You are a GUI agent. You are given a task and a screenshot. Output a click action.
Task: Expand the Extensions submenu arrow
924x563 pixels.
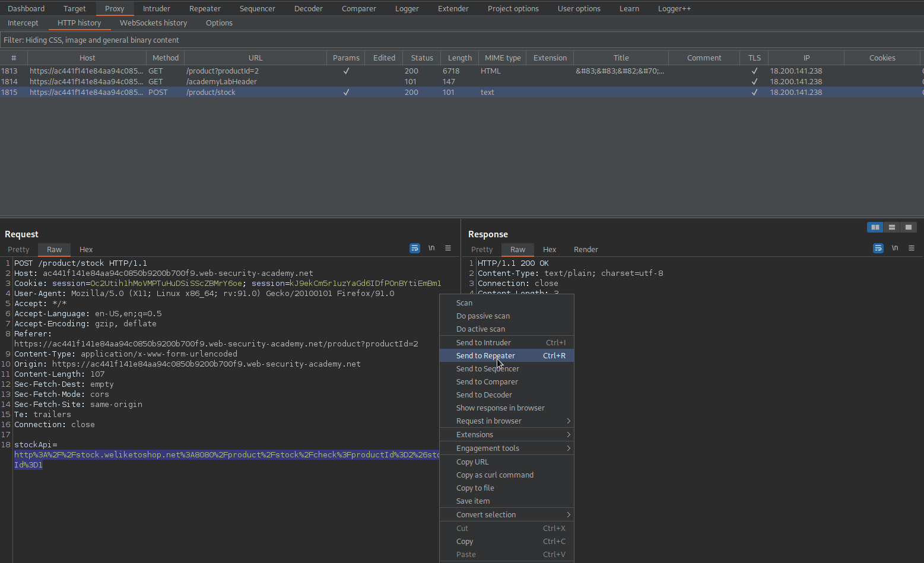[569, 435]
